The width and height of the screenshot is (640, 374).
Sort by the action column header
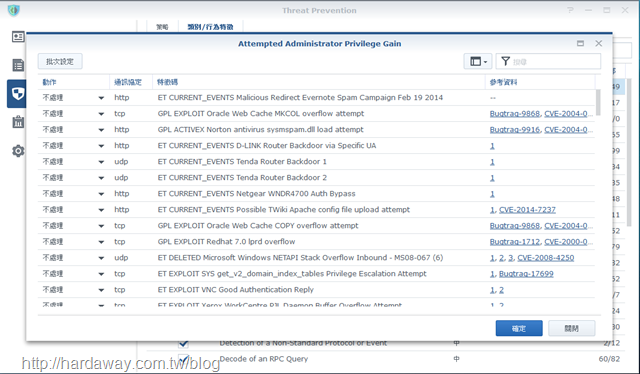pos(73,82)
